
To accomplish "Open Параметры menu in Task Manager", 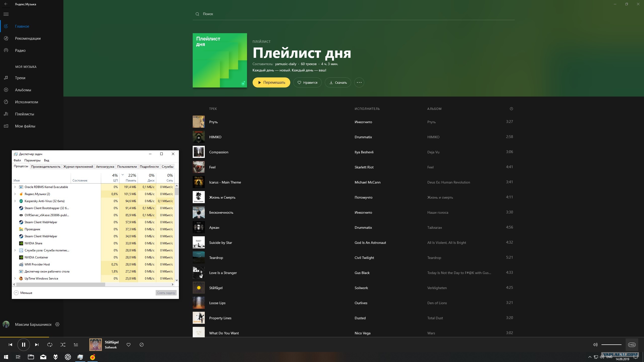I will 32,160.
